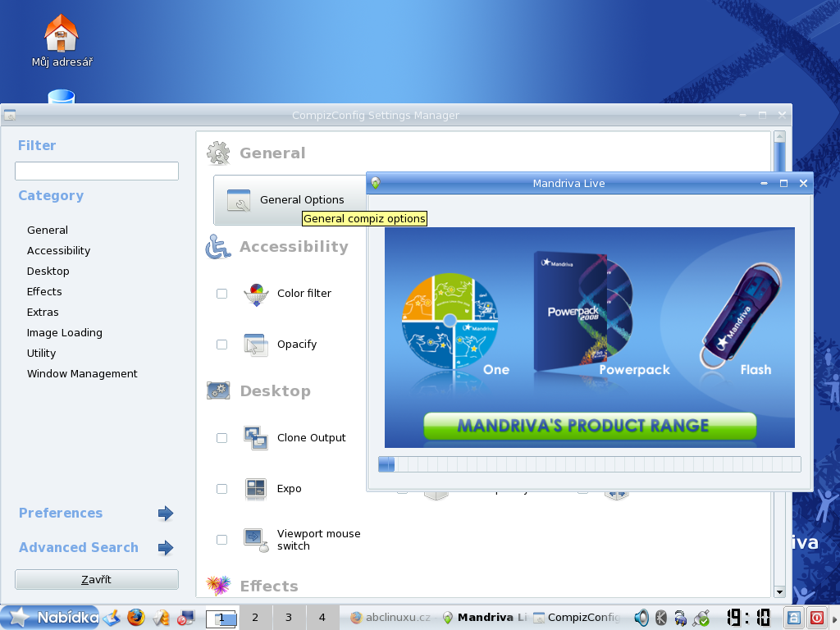Click the blue car-shaped tray icon

click(680, 619)
